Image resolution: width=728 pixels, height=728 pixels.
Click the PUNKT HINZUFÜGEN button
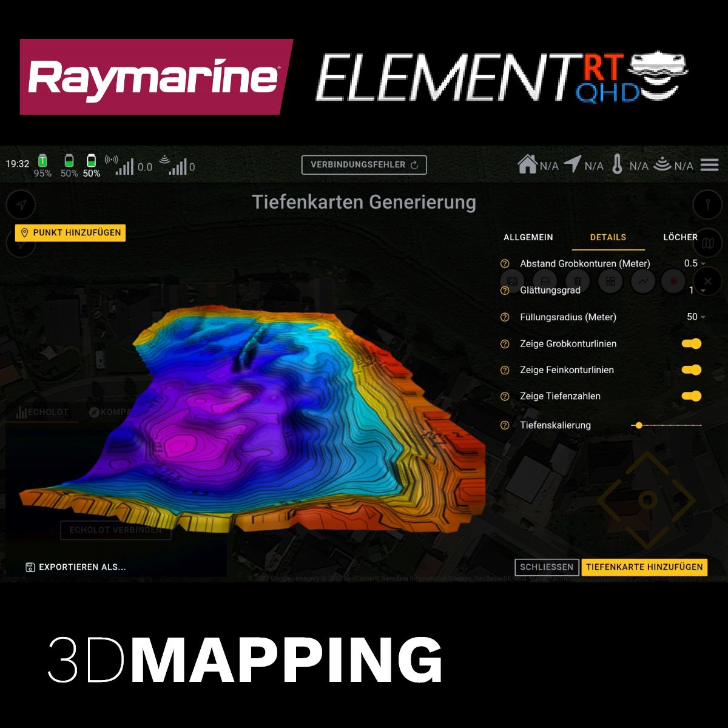tap(70, 233)
